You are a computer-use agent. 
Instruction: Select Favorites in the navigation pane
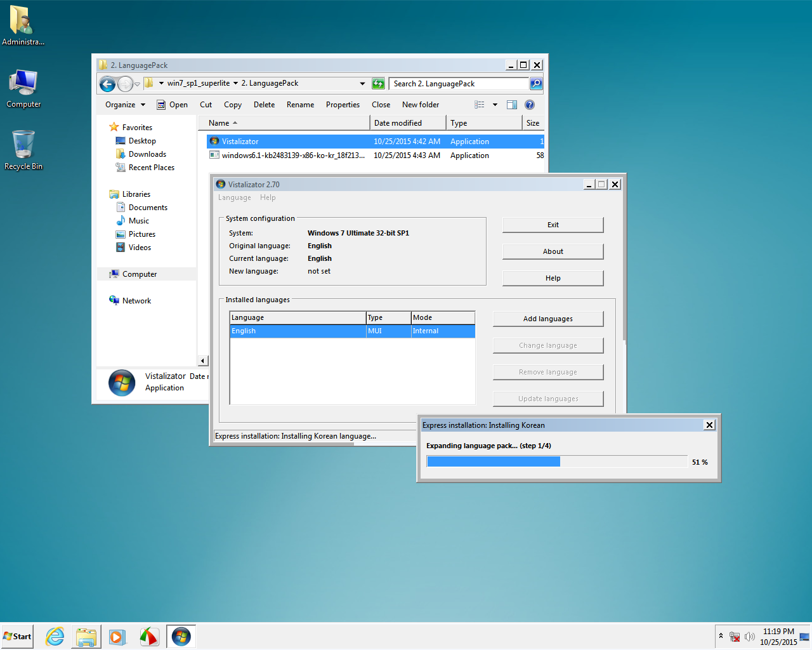tap(131, 128)
